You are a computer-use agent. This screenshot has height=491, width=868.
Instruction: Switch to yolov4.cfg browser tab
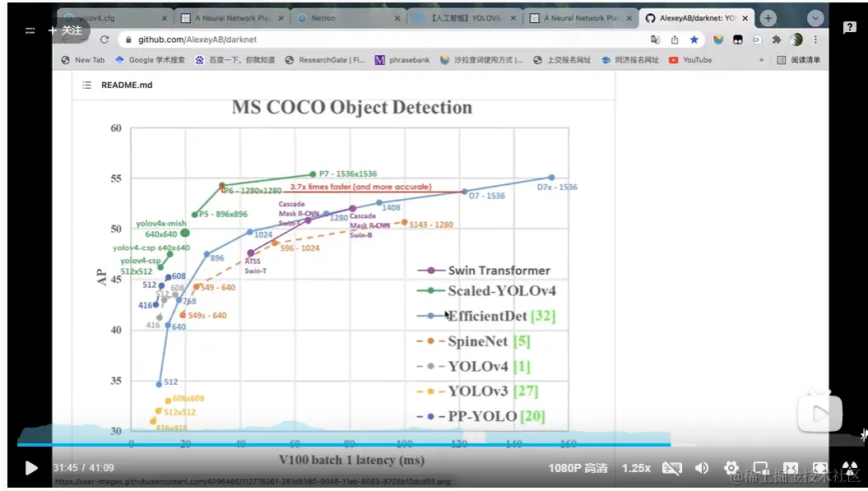click(x=114, y=18)
